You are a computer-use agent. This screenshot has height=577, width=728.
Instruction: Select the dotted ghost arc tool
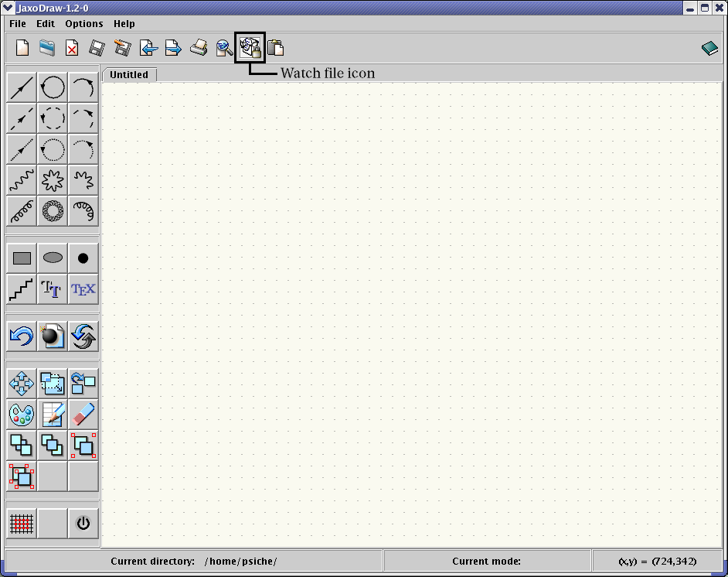click(83, 149)
